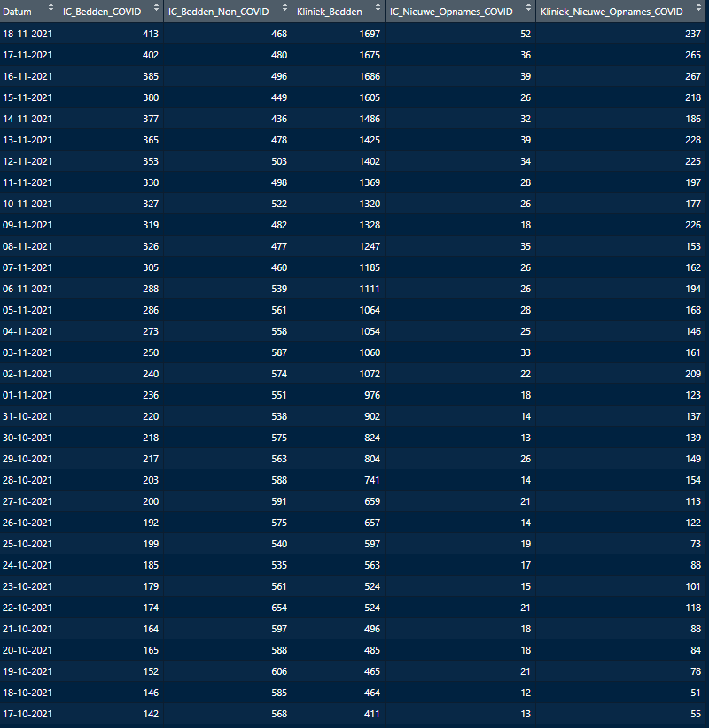Select date cell 29-10-2021
This screenshot has height=728, width=709.
click(27, 459)
